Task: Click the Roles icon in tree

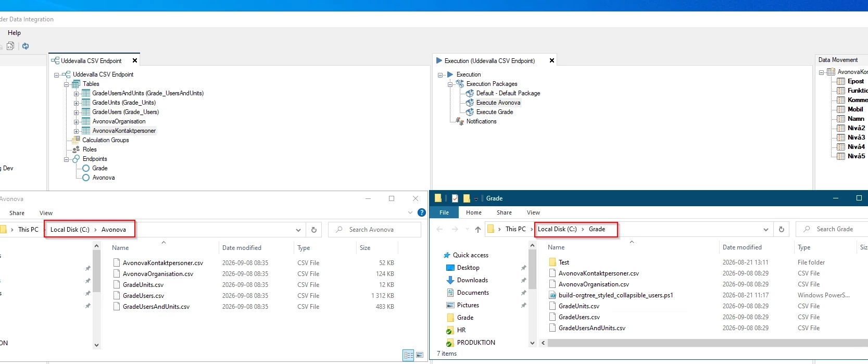Action: pos(76,149)
